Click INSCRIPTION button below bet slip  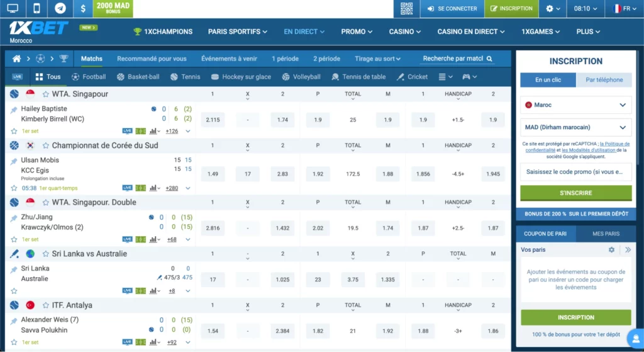tap(576, 317)
